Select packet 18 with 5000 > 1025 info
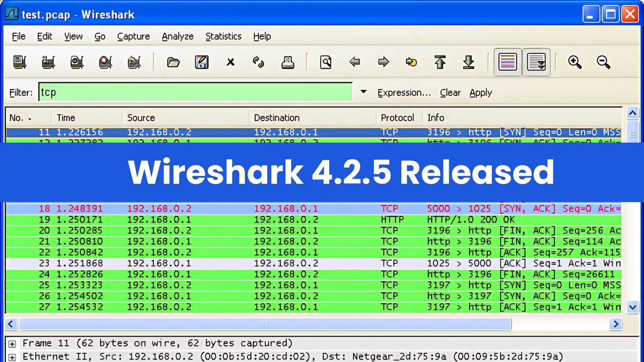644x362 pixels. [x=314, y=209]
